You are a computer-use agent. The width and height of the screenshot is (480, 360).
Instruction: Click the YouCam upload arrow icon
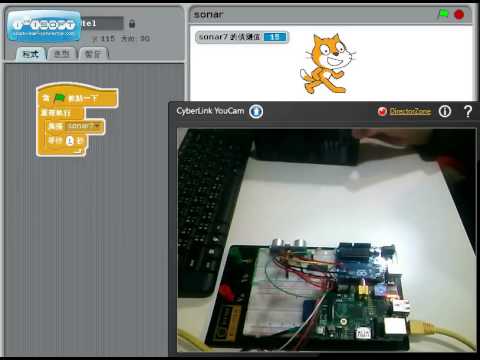[256, 111]
